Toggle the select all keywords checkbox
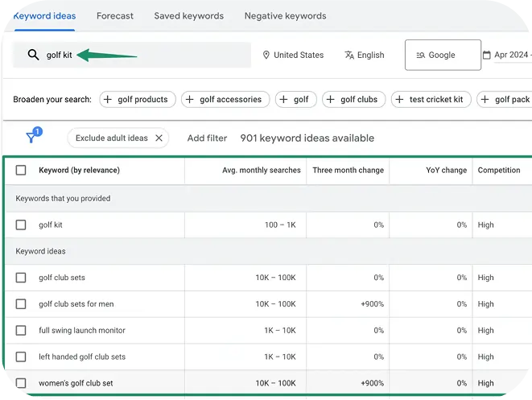Screen dimensions: 532x400 tap(21, 171)
